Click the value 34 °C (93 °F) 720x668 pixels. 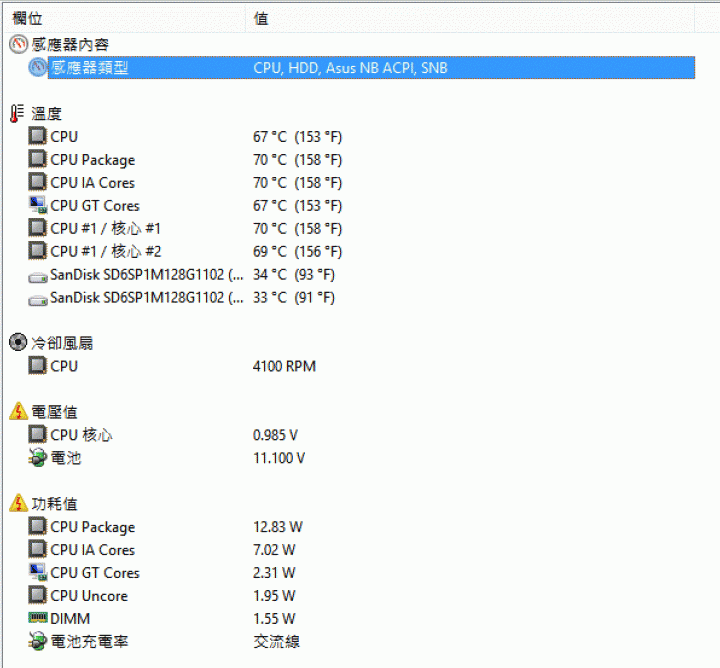pos(294,275)
